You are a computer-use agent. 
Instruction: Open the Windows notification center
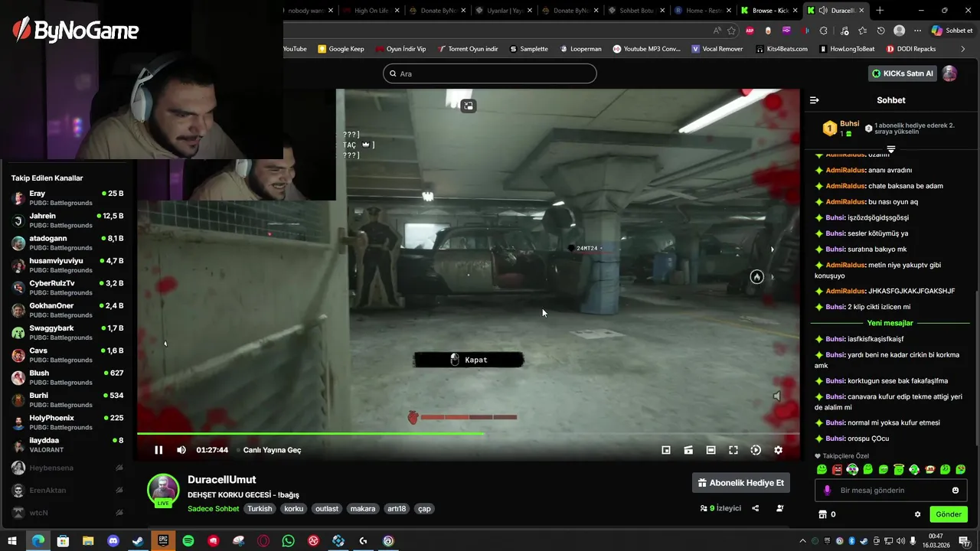[965, 542]
